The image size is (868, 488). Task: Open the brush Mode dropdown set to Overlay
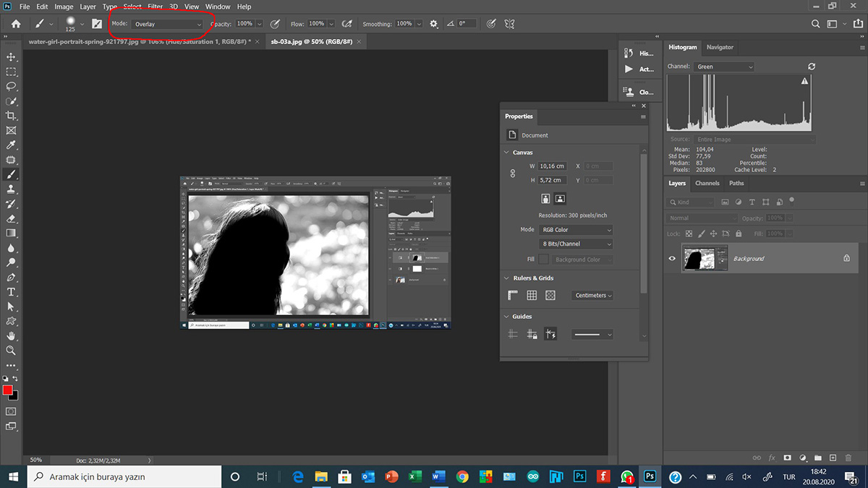(167, 24)
